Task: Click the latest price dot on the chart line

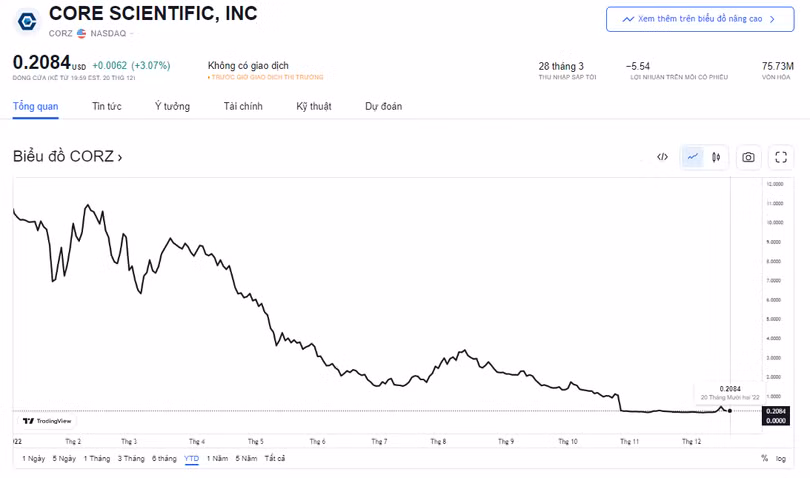Action: pos(730,411)
